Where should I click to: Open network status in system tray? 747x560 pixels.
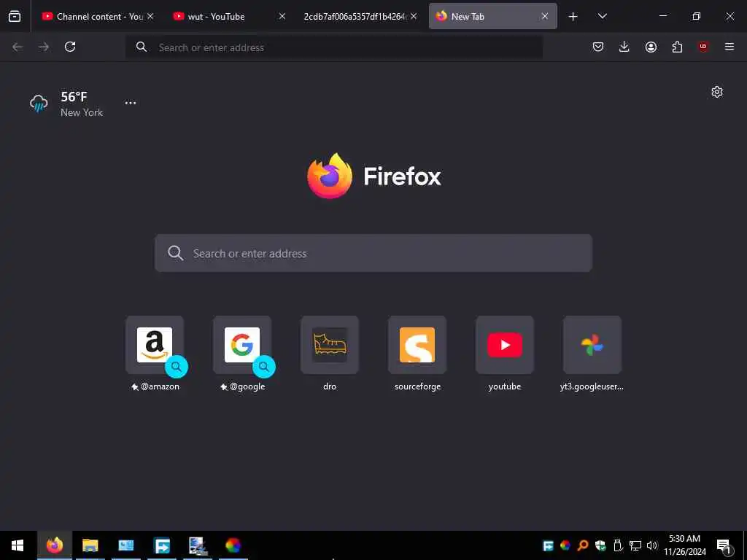tap(635, 545)
